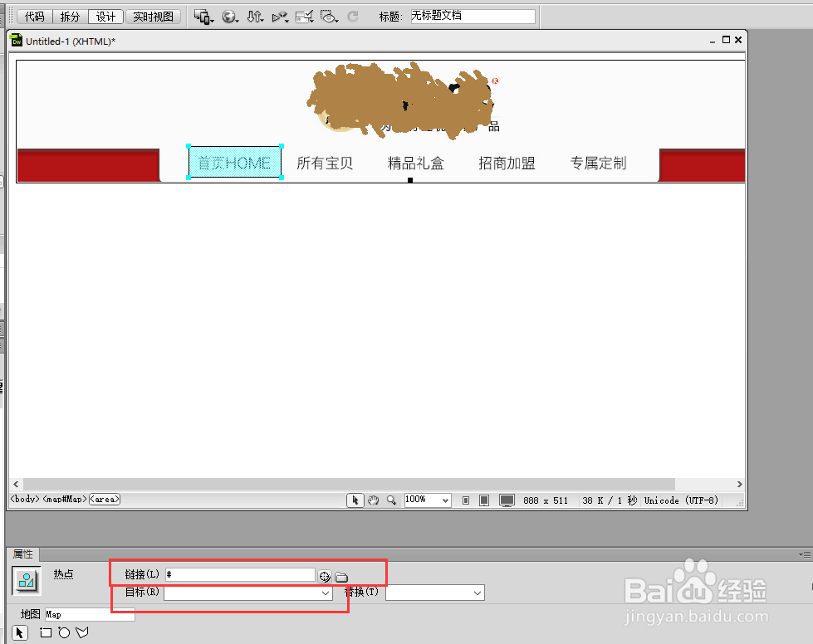The image size is (813, 644).
Task: Click preview in browser globe icon
Action: pos(230,17)
